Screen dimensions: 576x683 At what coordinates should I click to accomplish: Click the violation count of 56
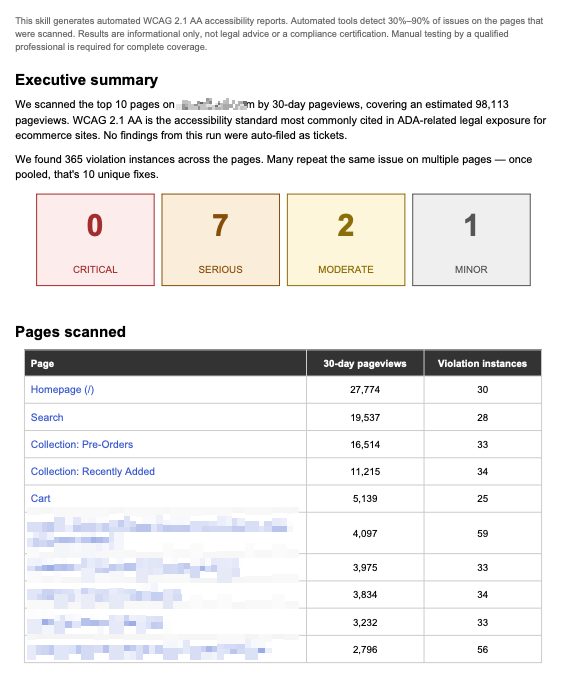(x=483, y=649)
